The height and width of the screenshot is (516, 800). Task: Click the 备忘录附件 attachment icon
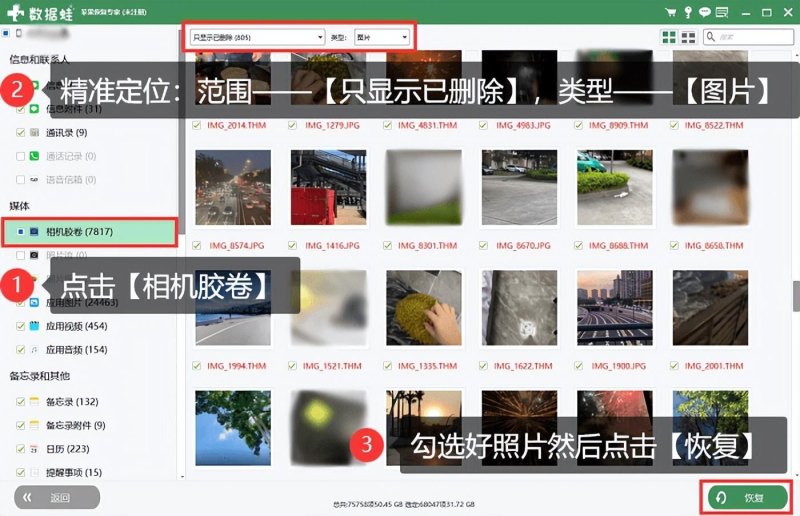34,425
